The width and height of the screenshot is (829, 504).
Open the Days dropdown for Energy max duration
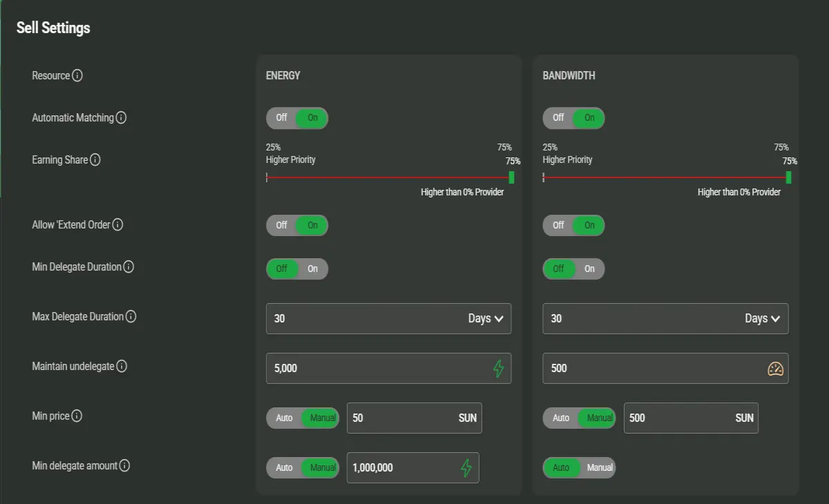[x=485, y=318]
